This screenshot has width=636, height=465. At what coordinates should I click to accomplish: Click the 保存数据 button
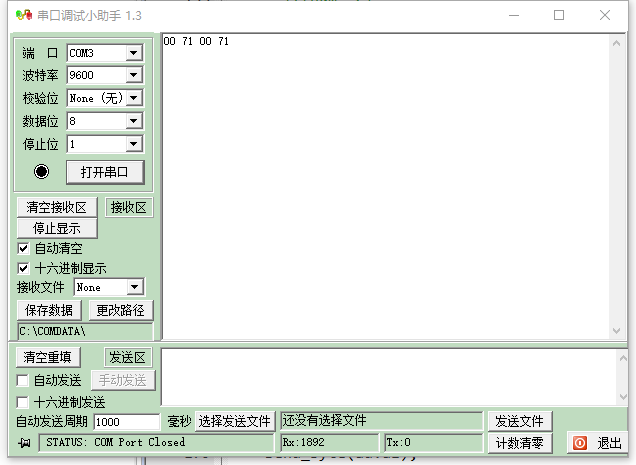tap(49, 310)
